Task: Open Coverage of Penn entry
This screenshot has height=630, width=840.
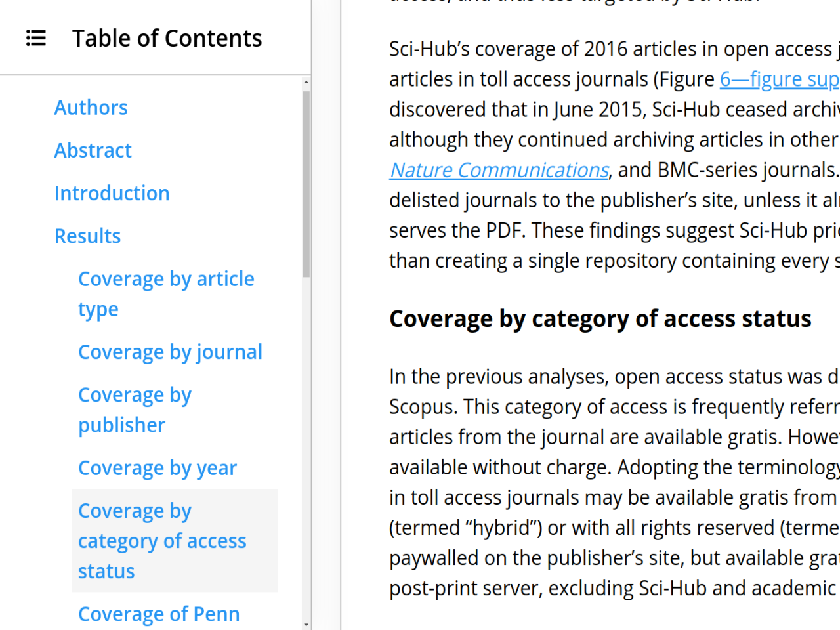Action: [159, 614]
